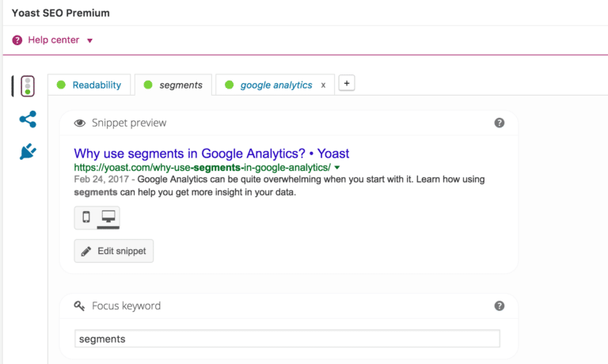
Task: Click the snippet meta description text
Action: point(279,186)
